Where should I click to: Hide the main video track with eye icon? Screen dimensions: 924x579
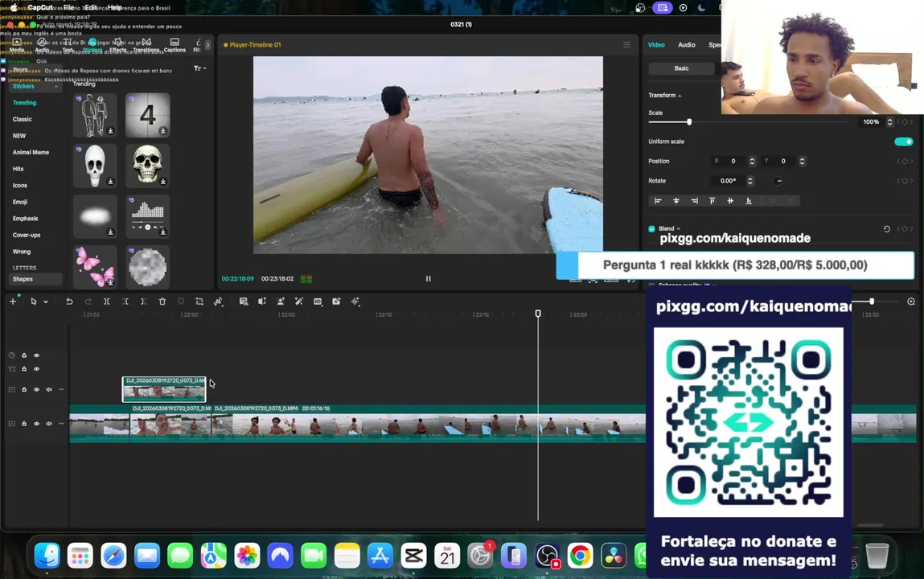click(x=36, y=424)
